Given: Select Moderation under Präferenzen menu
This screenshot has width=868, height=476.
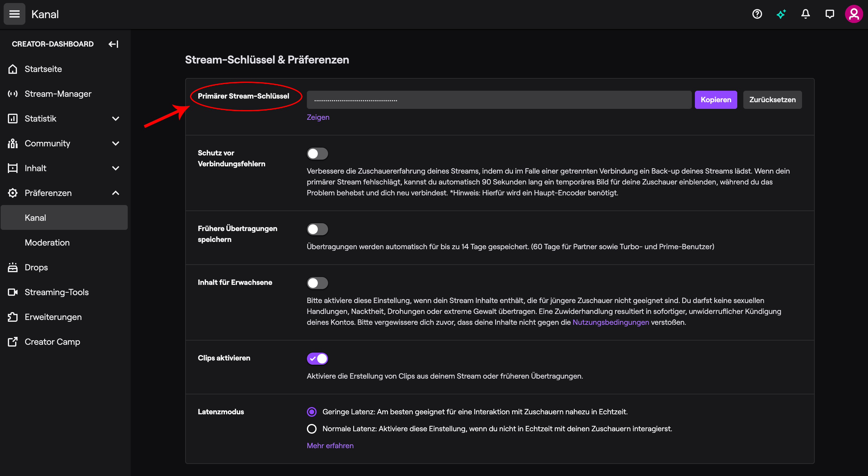Looking at the screenshot, I should [46, 242].
